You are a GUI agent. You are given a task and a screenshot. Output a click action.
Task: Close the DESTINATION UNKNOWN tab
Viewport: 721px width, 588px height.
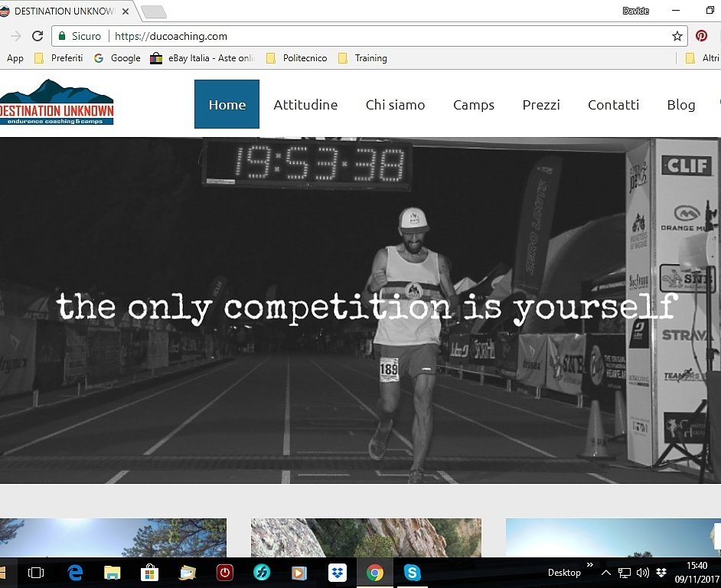coord(125,11)
